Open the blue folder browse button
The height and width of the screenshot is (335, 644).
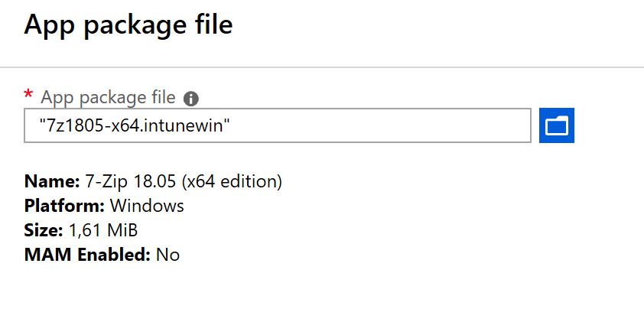coord(557,125)
